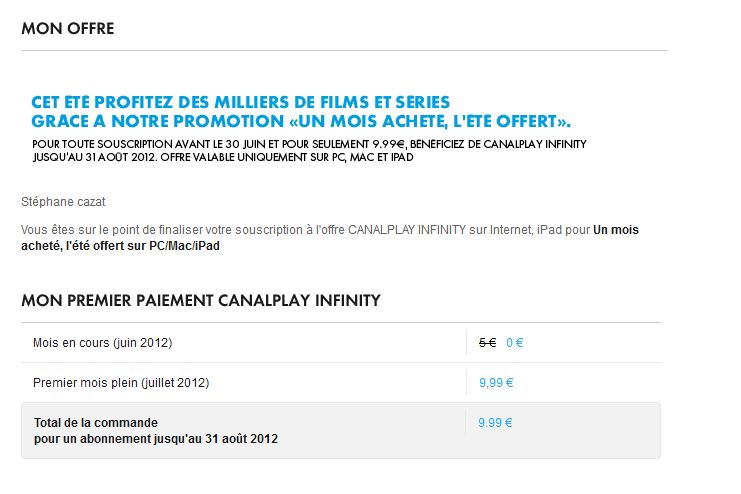Click bold text 'acheté, l'été offert sur PC/Mac/iPad'
This screenshot has height=494, width=741.
pos(121,246)
